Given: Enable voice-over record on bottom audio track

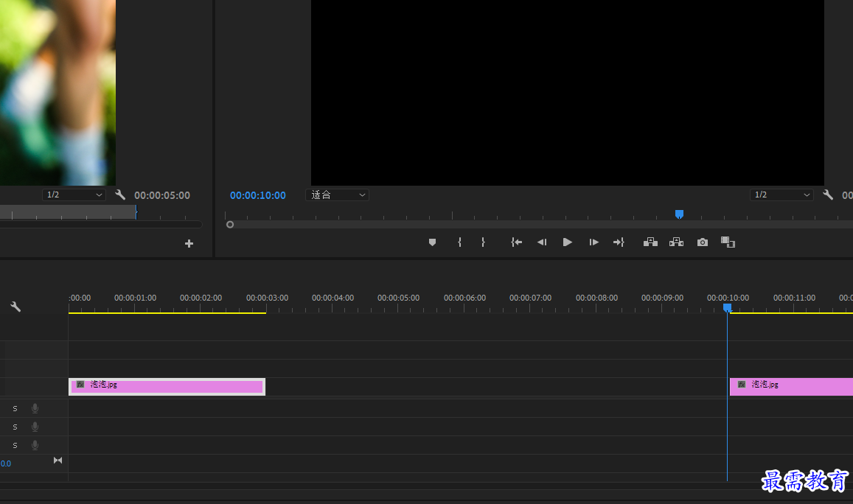Looking at the screenshot, I should [x=35, y=445].
